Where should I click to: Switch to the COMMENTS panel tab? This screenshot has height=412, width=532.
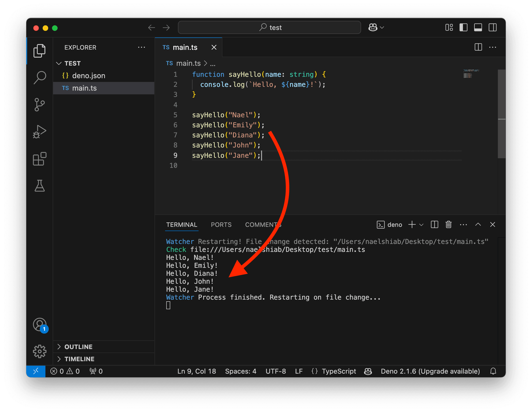(x=263, y=224)
